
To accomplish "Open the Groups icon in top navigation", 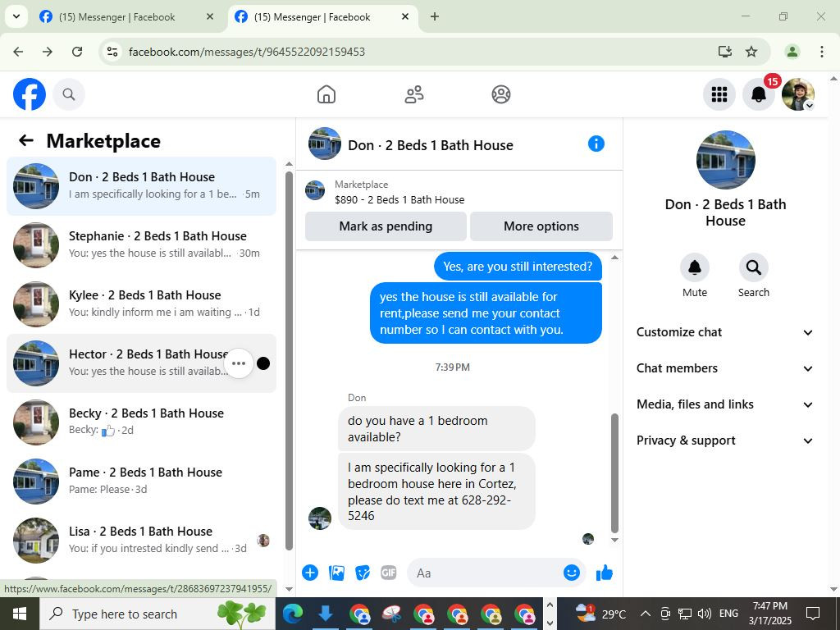I will pos(501,94).
